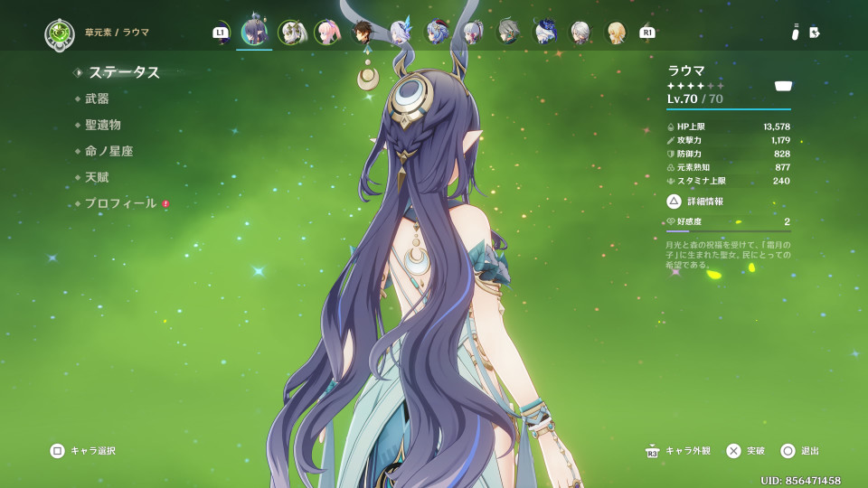Click the cyan experience progress bar
868x488 pixels.
729,109
